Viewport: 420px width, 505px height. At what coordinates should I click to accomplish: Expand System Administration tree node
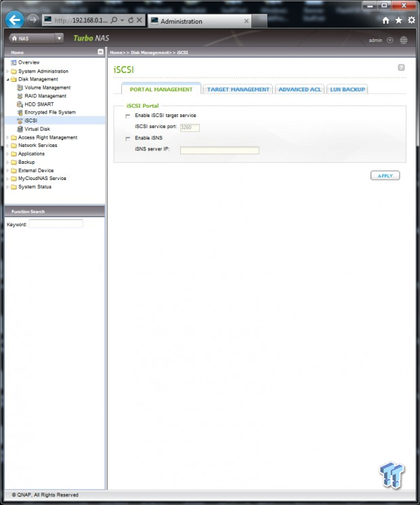point(7,71)
